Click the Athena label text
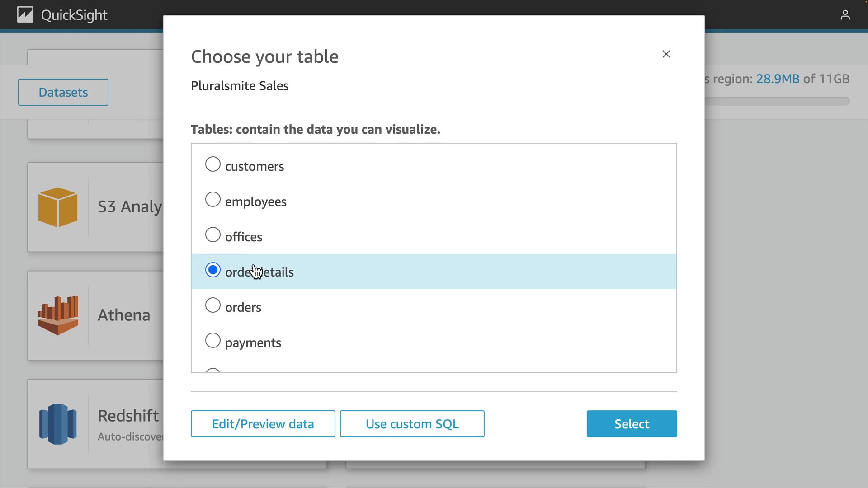 (124, 315)
